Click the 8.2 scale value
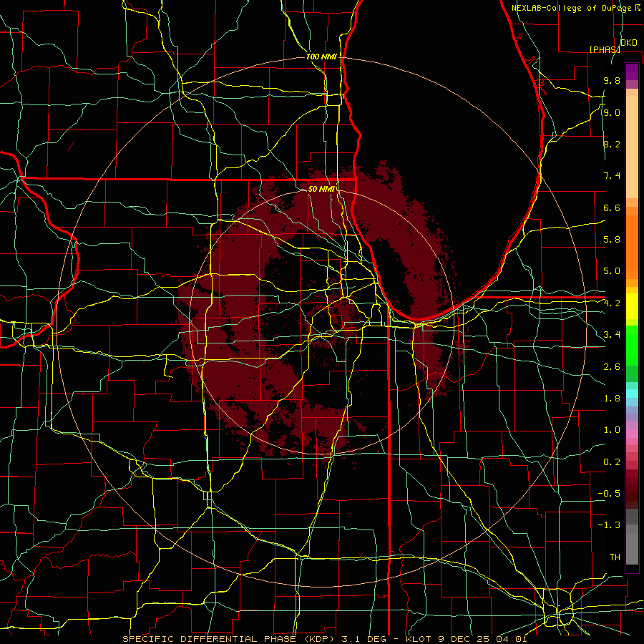 pos(612,144)
